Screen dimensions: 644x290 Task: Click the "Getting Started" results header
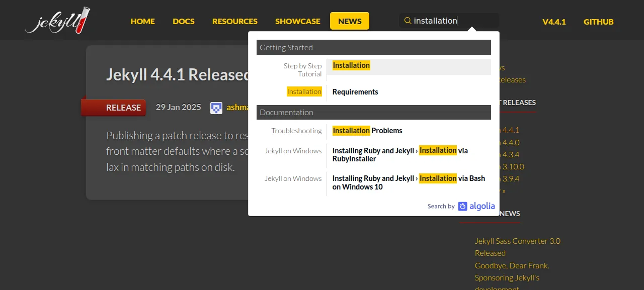[x=373, y=47]
